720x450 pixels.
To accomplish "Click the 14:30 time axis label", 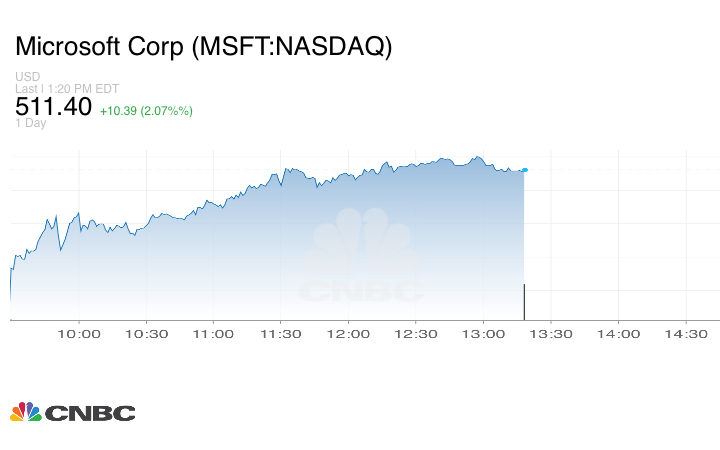I will coord(686,334).
